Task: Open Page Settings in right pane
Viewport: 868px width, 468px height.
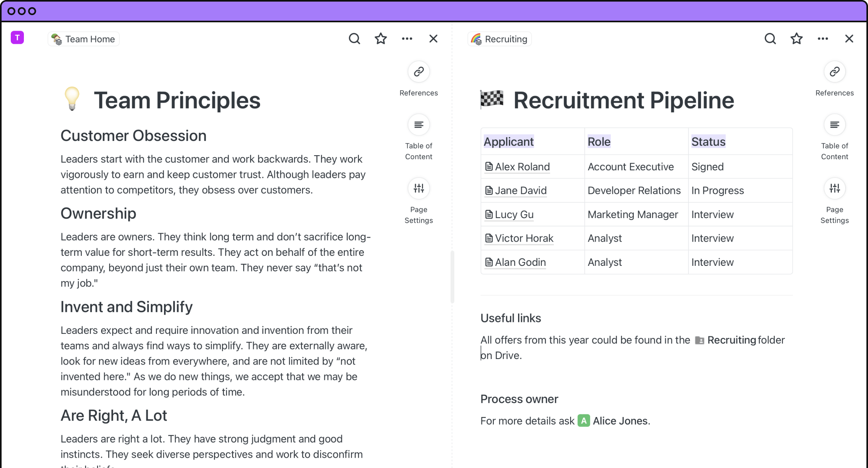Action: 834,189
